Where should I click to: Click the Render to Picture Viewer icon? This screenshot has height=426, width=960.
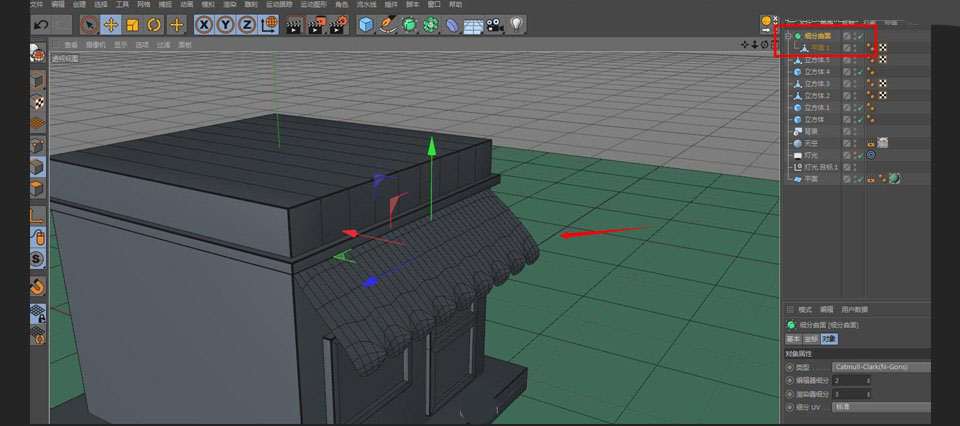click(315, 24)
